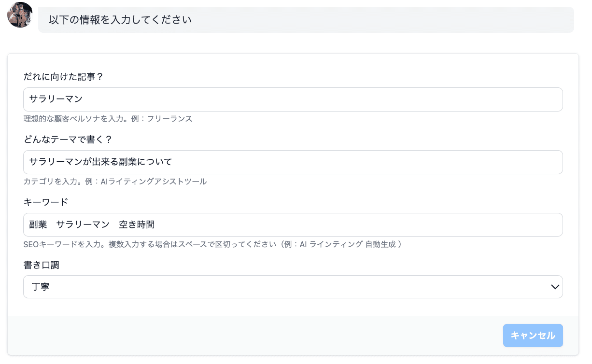The height and width of the screenshot is (364, 592).
Task: Tap the キーワード field label
Action: (x=45, y=202)
